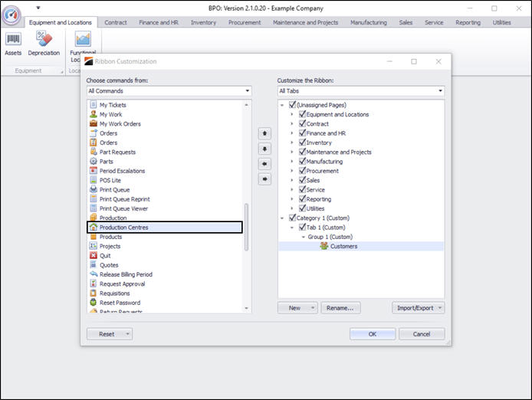Click the move up arrow button
The width and height of the screenshot is (532, 400).
pyautogui.click(x=264, y=133)
